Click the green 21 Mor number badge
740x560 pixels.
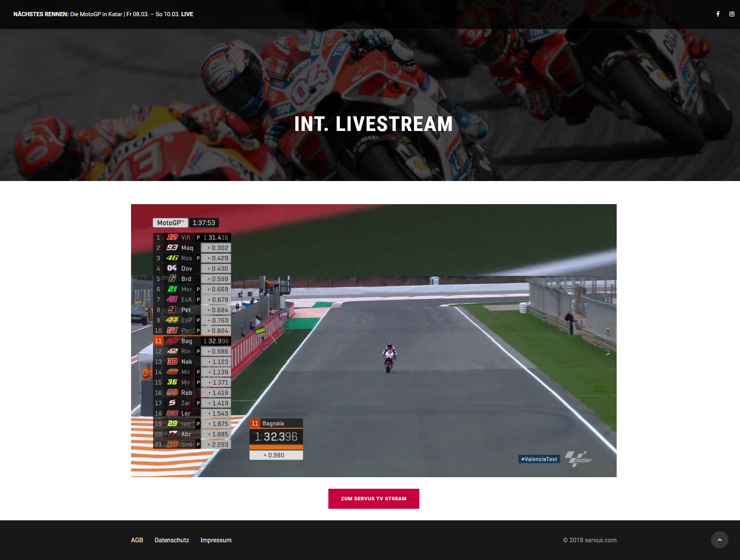click(172, 289)
